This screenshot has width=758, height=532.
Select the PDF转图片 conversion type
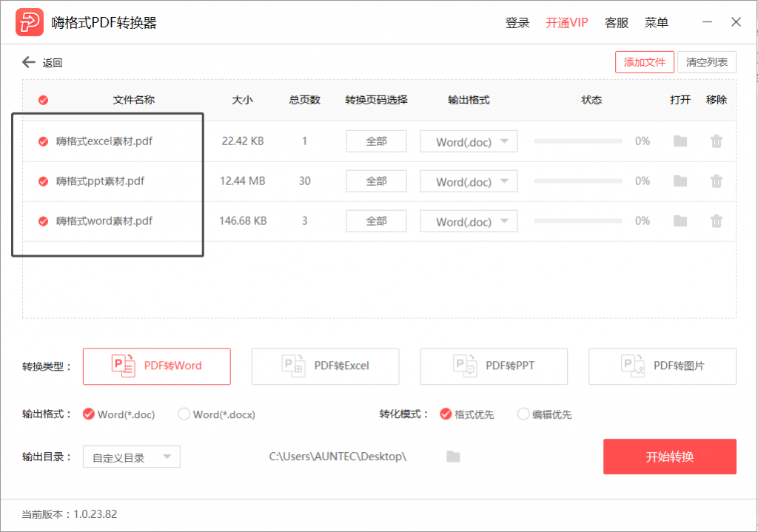click(663, 366)
